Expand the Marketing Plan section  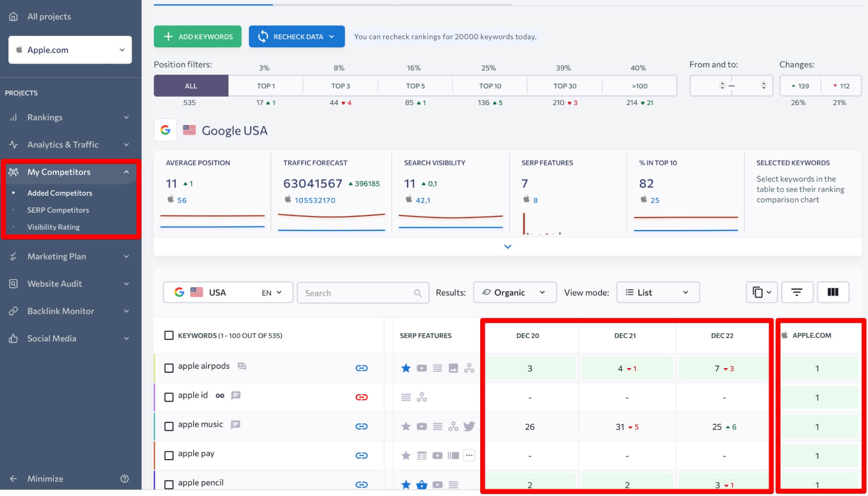(126, 256)
